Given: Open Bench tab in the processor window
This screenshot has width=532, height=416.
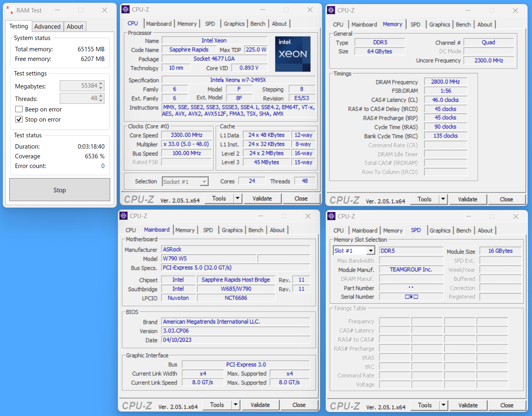Looking at the screenshot, I should pyautogui.click(x=258, y=24).
